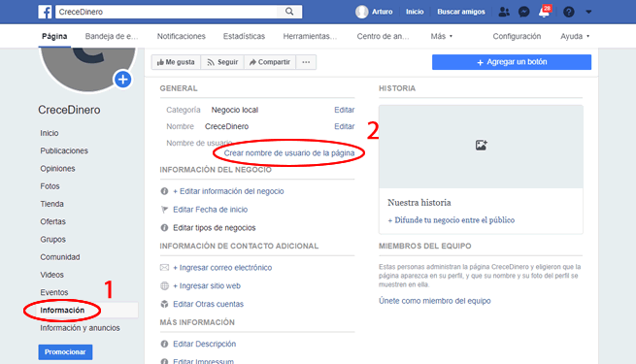
Task: Click the envelope icon beside correo electrónico
Action: click(164, 268)
